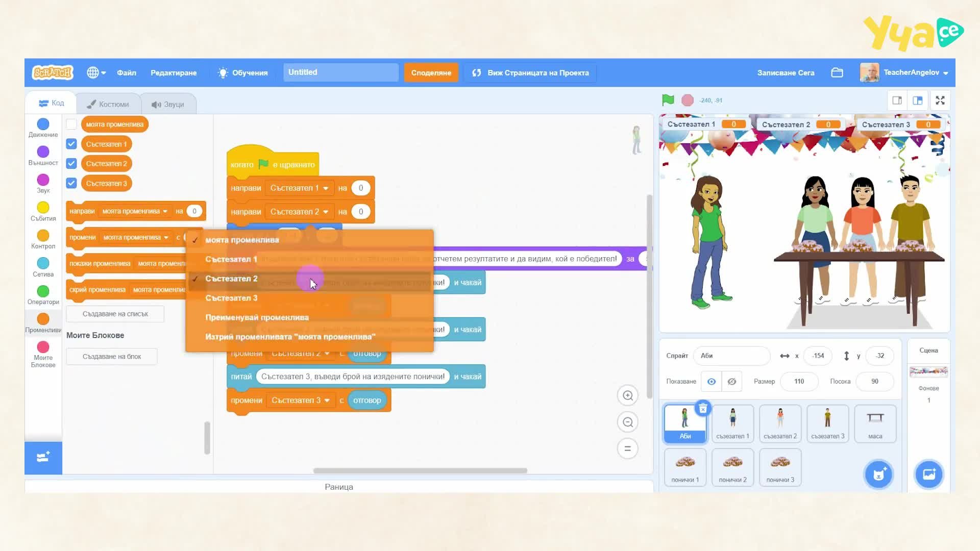Viewport: 980px width, 551px height.
Task: Select the Сетива block category
Action: pyautogui.click(x=43, y=267)
